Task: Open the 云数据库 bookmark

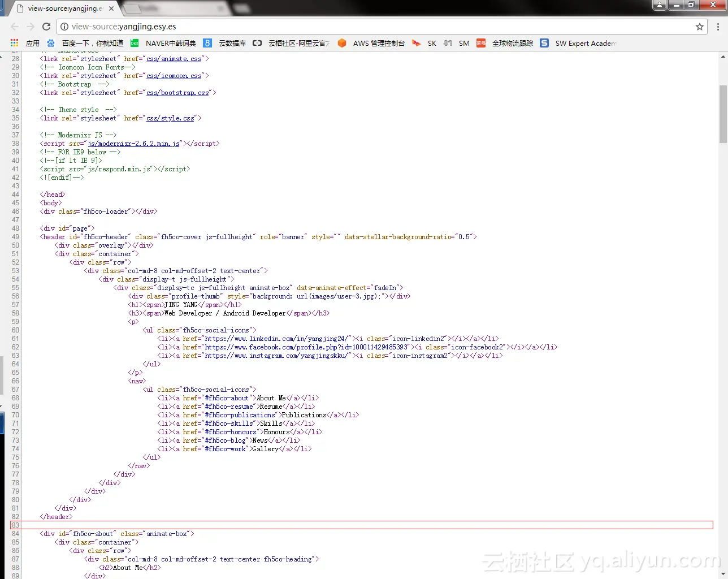Action: point(225,43)
